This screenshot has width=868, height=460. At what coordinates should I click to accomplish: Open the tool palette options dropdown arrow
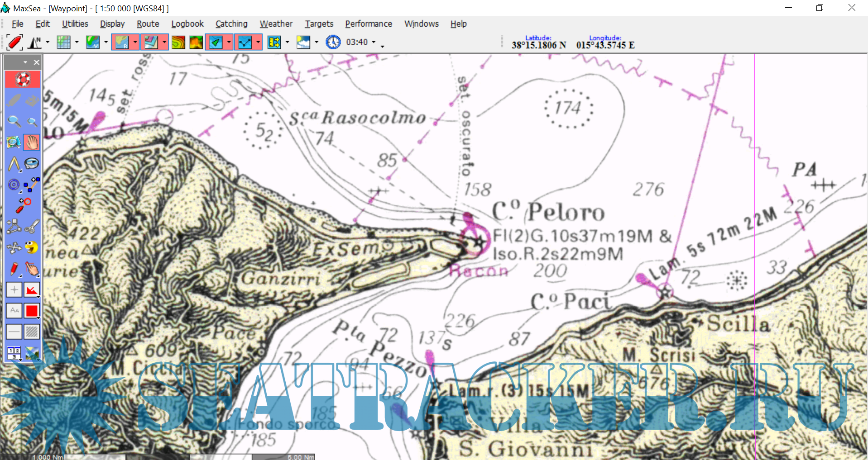click(x=25, y=62)
